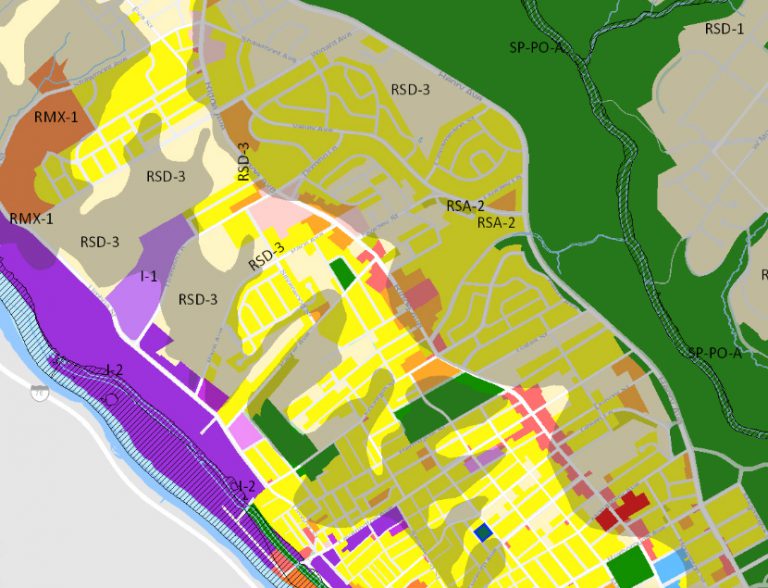Select the upper RMX-1 label on brown zone

pyautogui.click(x=55, y=116)
